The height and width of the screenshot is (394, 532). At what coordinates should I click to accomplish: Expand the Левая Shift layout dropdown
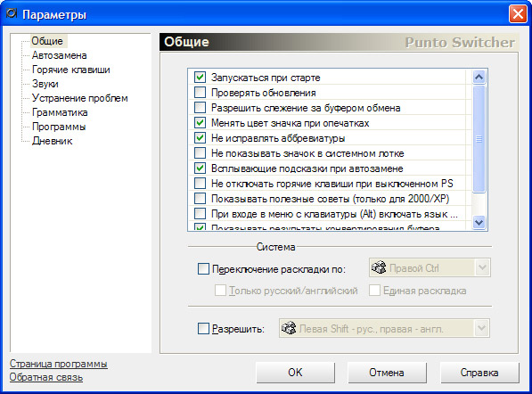click(x=482, y=328)
